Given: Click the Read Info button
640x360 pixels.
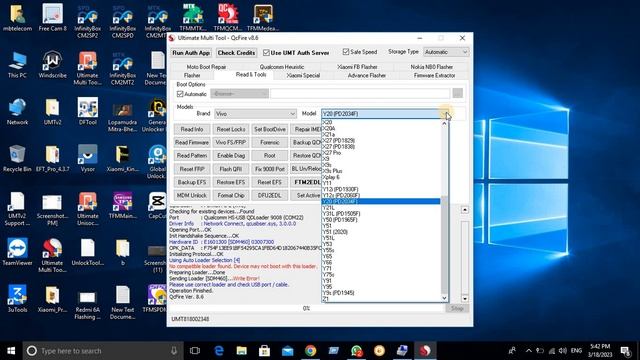Looking at the screenshot, I should pos(192,129).
